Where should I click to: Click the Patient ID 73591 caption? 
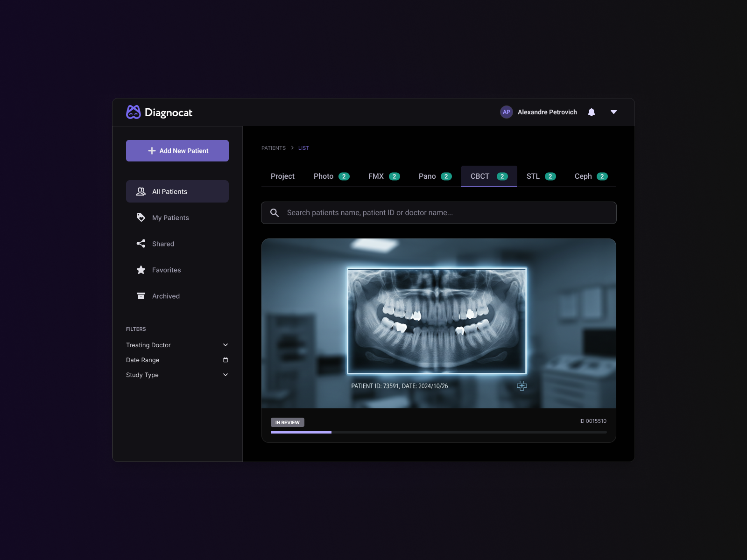[x=400, y=386]
